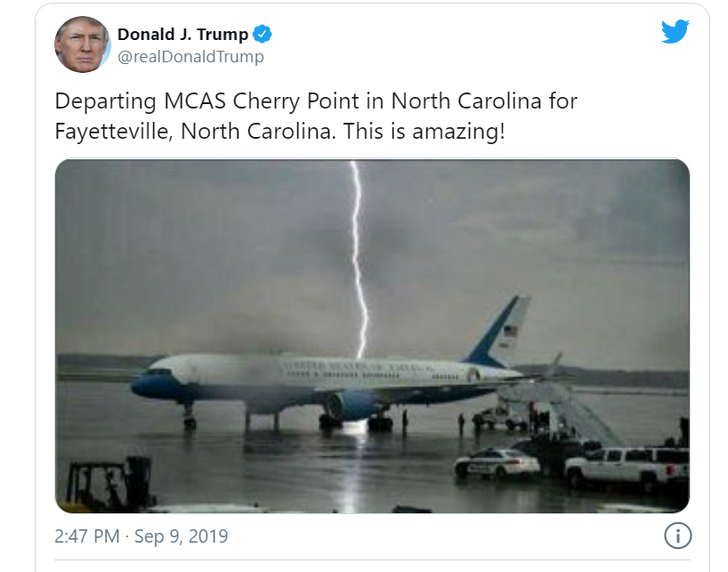Click the Donald J. Trump display name

(183, 34)
